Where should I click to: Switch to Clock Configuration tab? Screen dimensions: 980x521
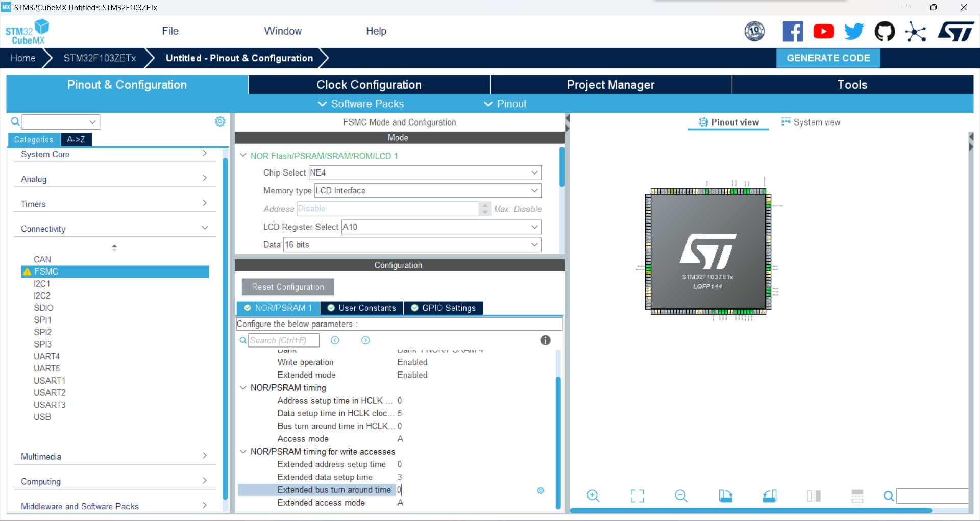[369, 85]
